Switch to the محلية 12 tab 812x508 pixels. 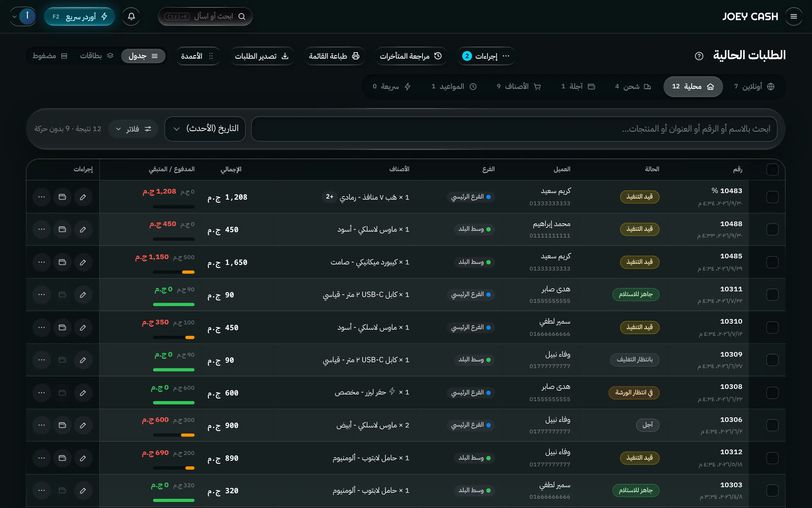pyautogui.click(x=693, y=87)
